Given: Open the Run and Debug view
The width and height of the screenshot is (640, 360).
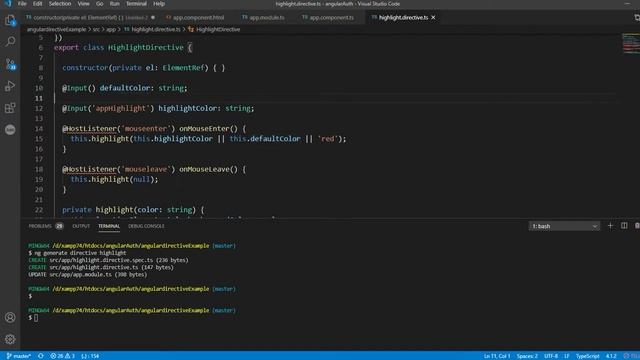Looking at the screenshot, I should pyautogui.click(x=10, y=86).
